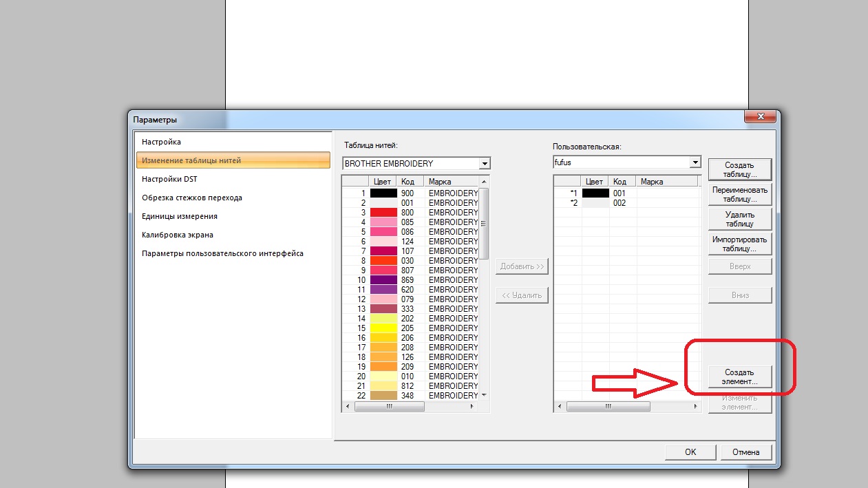This screenshot has height=488, width=868.
Task: Select the Настройка menu item
Action: tap(161, 142)
